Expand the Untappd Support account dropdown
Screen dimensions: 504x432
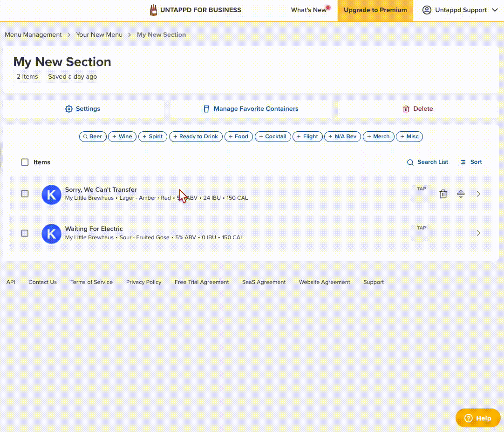[495, 10]
